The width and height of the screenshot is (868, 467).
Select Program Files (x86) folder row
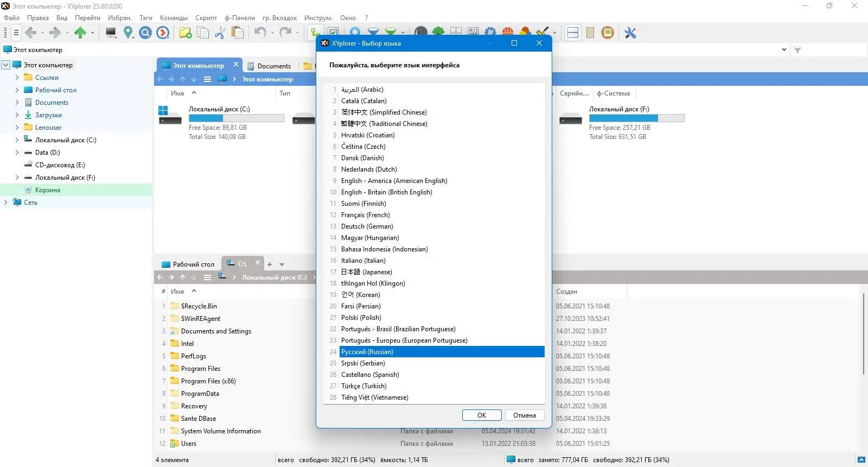[208, 381]
